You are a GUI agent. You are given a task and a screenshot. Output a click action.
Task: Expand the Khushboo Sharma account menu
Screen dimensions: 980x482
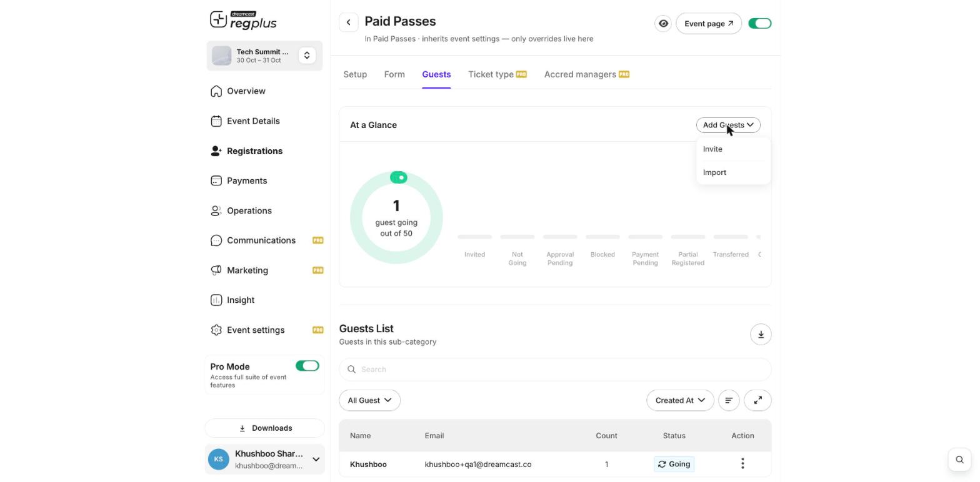(x=316, y=460)
